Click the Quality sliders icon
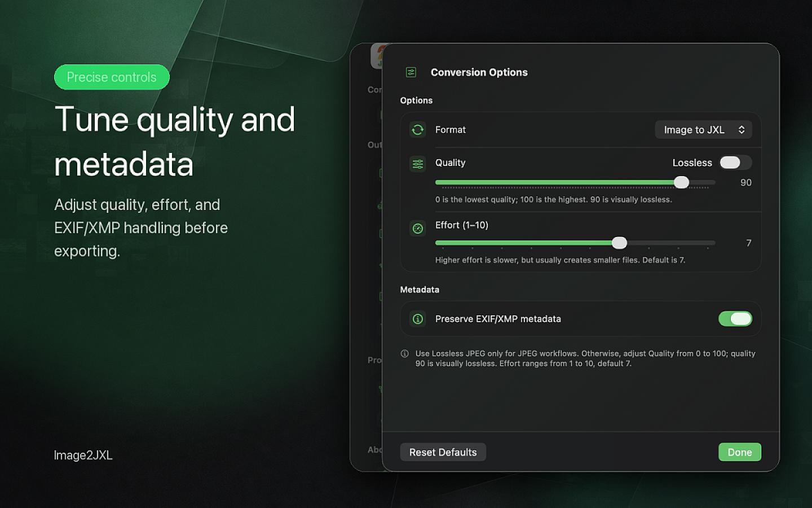 pyautogui.click(x=418, y=164)
